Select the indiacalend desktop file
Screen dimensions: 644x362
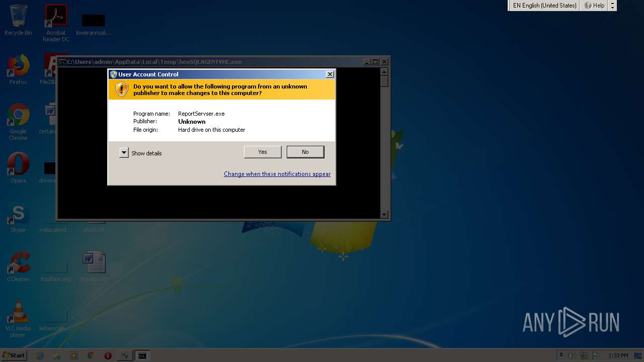tap(56, 225)
